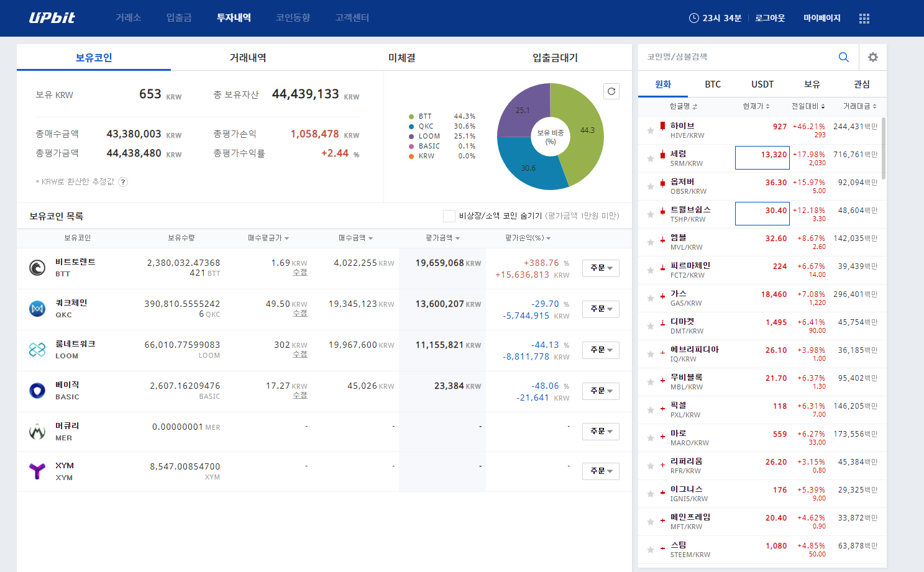Sort holdings by 평가손익(%) column

[528, 238]
